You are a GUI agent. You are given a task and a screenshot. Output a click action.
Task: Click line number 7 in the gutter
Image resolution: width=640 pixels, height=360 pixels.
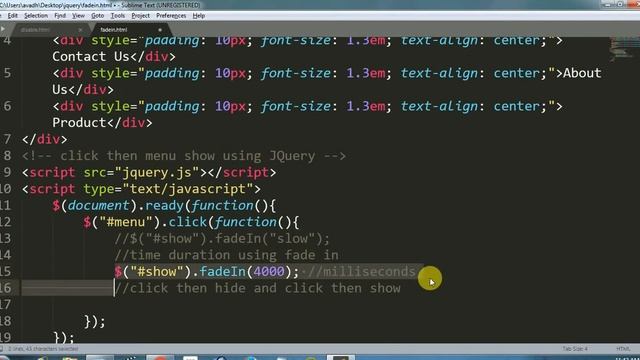coord(7,139)
